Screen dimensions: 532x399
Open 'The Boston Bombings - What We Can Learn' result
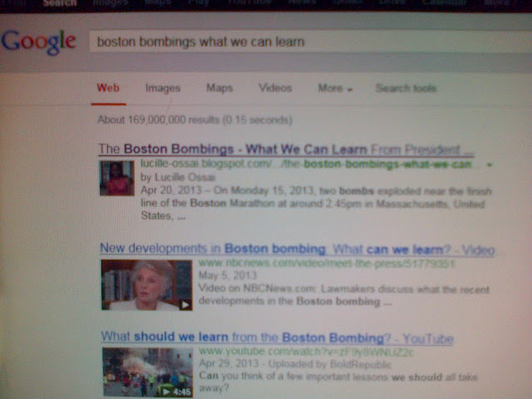[x=286, y=150]
